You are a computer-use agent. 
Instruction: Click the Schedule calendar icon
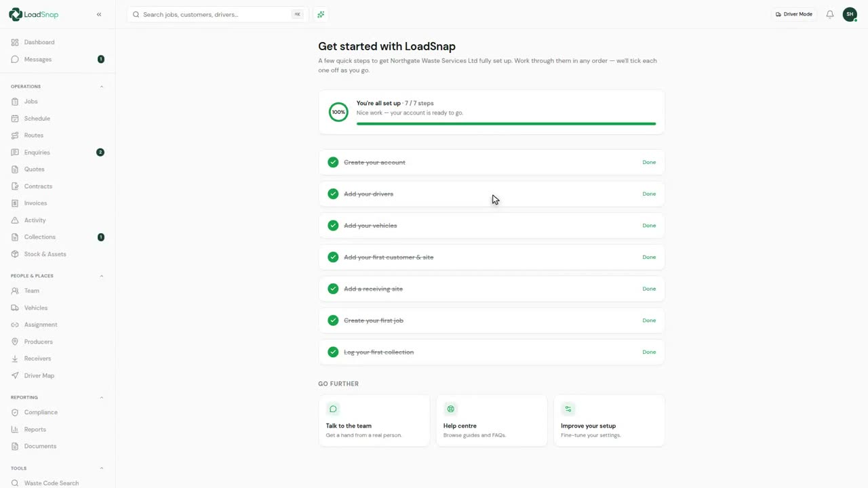click(x=15, y=119)
